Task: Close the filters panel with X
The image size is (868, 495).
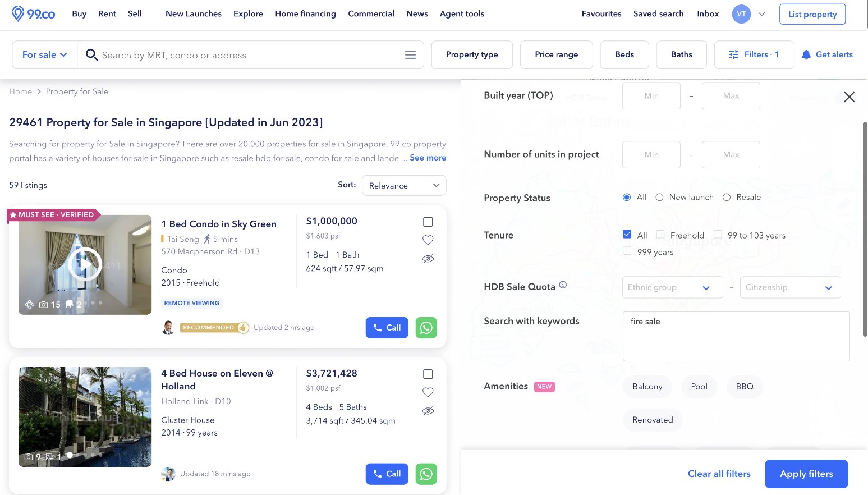Action: (849, 97)
